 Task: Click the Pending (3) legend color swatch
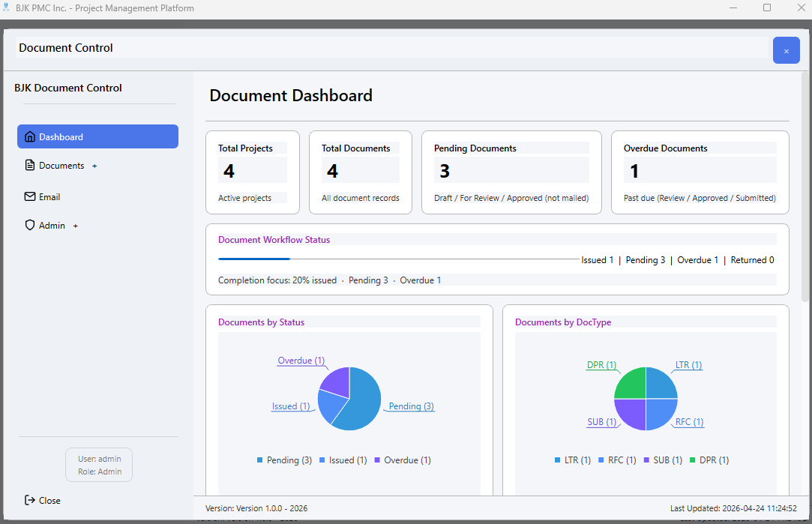click(260, 460)
